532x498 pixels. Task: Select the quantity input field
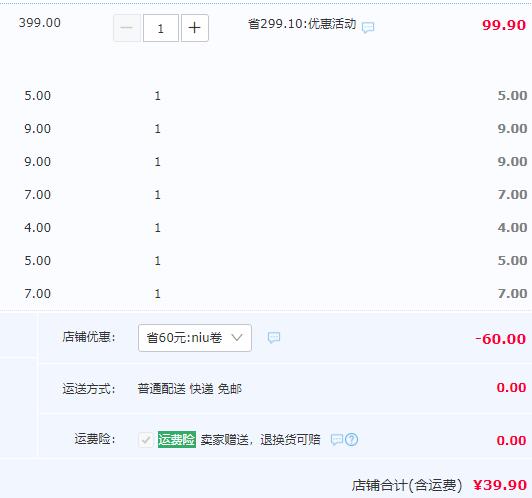click(161, 28)
